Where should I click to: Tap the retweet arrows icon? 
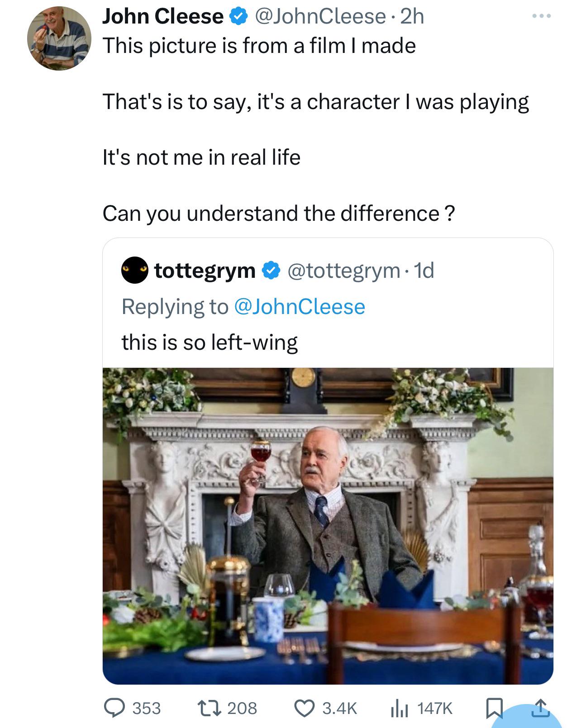(x=210, y=708)
